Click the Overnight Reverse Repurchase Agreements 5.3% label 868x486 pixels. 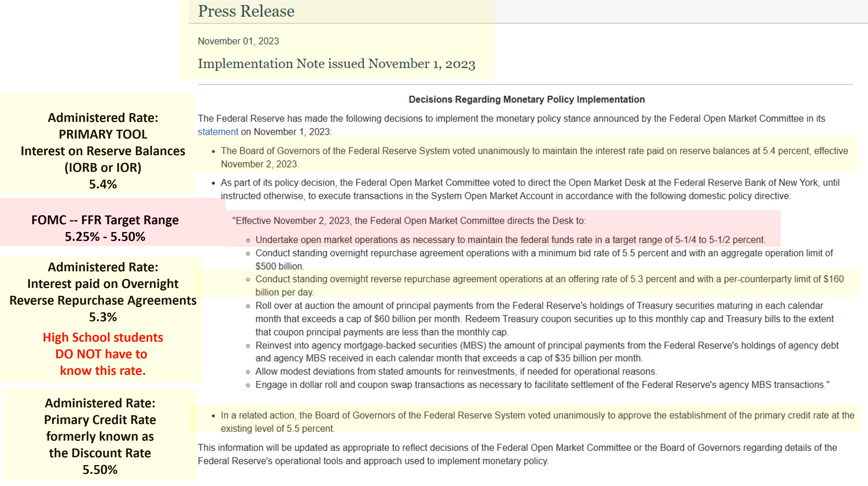pos(103,292)
